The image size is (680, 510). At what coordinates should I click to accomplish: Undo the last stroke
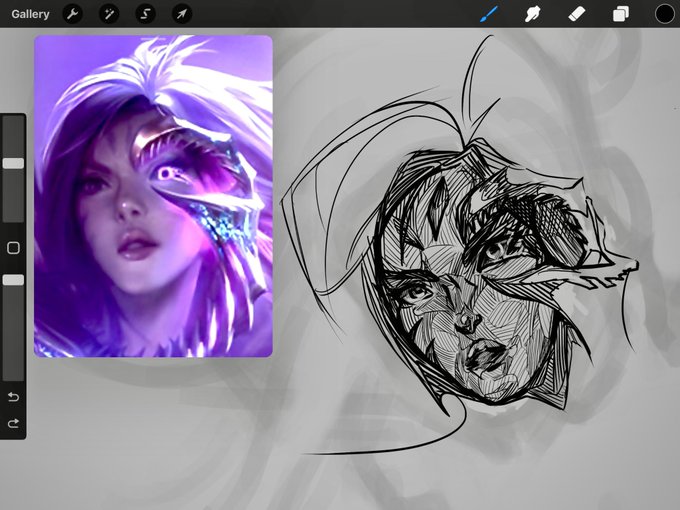click(13, 397)
